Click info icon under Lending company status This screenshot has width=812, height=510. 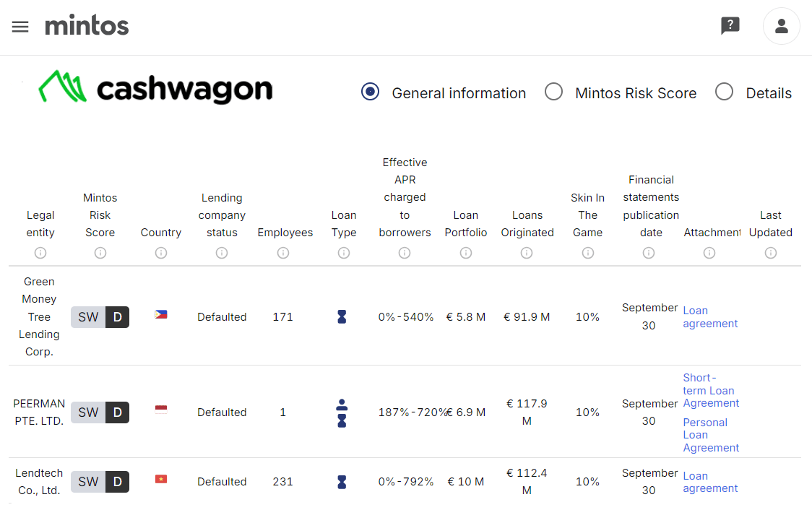[x=222, y=253]
